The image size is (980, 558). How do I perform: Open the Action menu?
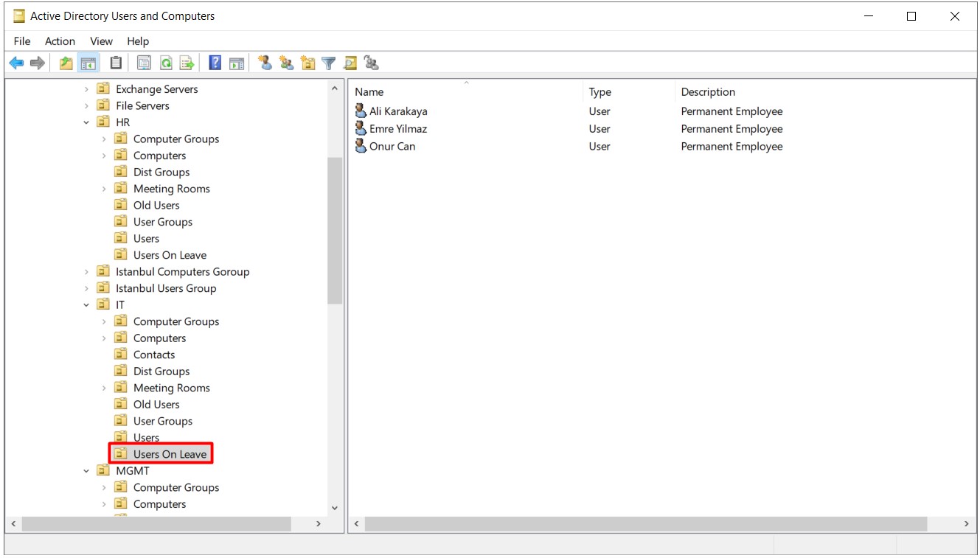[x=60, y=41]
